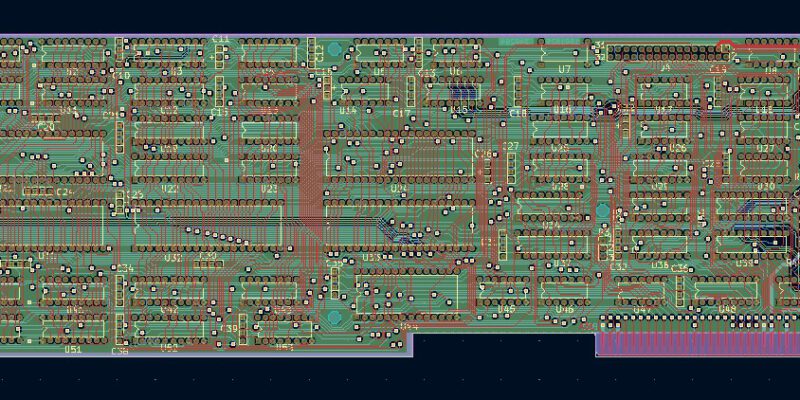Screen dimensions: 800x400
Task: Select the C24 capacitor label
Action: click(65, 192)
